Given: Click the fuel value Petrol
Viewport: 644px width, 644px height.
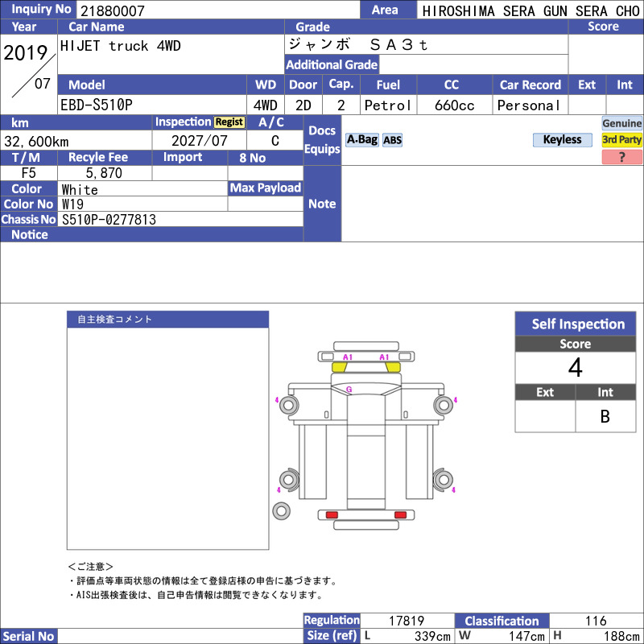Looking at the screenshot, I should pyautogui.click(x=388, y=105).
